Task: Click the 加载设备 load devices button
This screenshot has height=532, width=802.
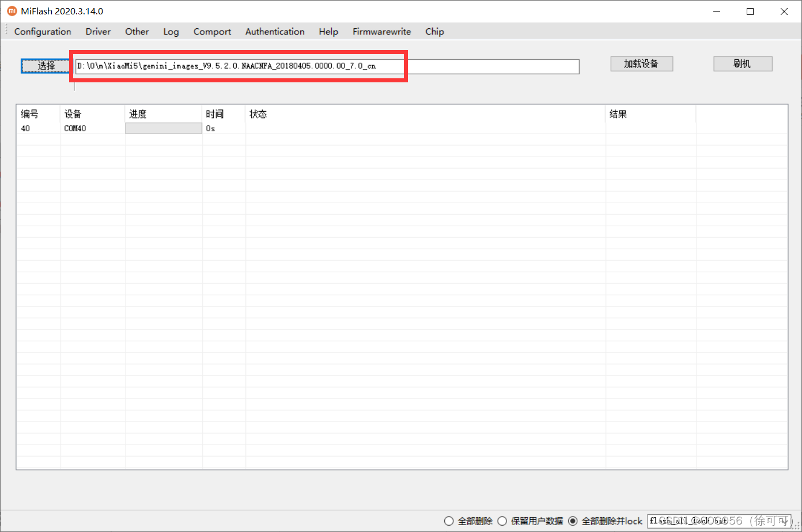Action: [641, 63]
